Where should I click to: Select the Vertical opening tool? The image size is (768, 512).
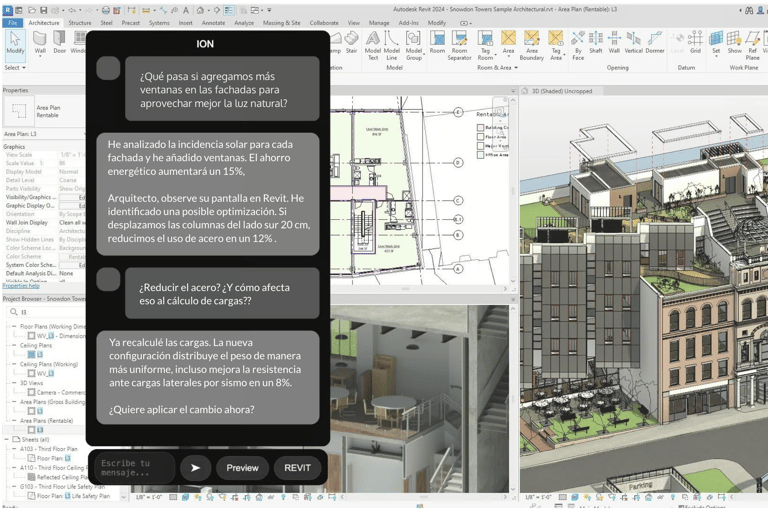[x=633, y=42]
